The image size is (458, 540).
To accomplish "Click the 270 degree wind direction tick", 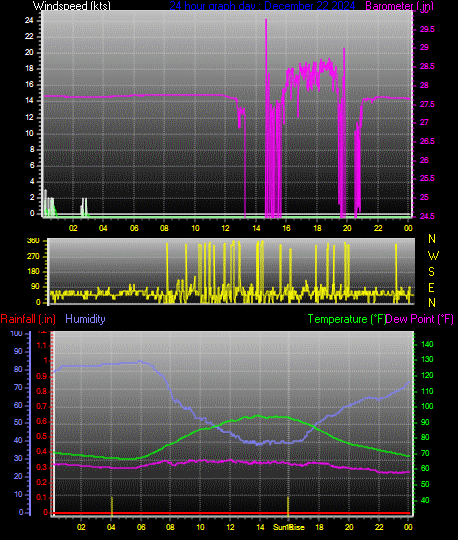I will point(33,256).
